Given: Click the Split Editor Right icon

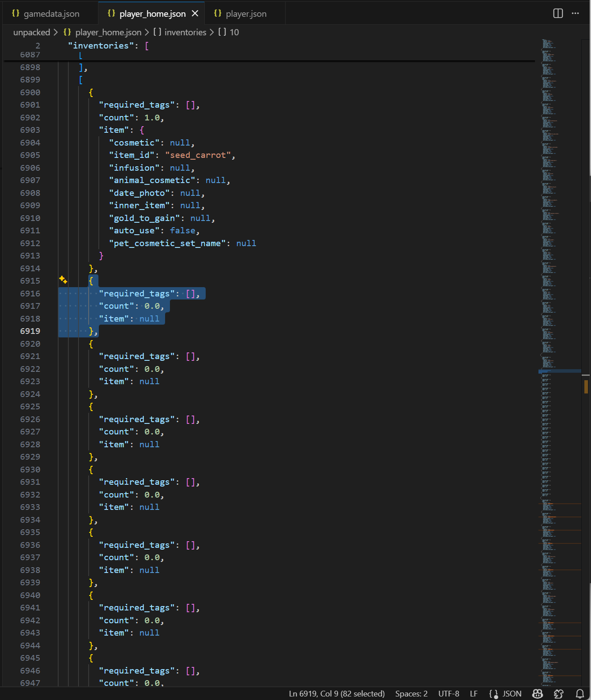Looking at the screenshot, I should (x=558, y=13).
